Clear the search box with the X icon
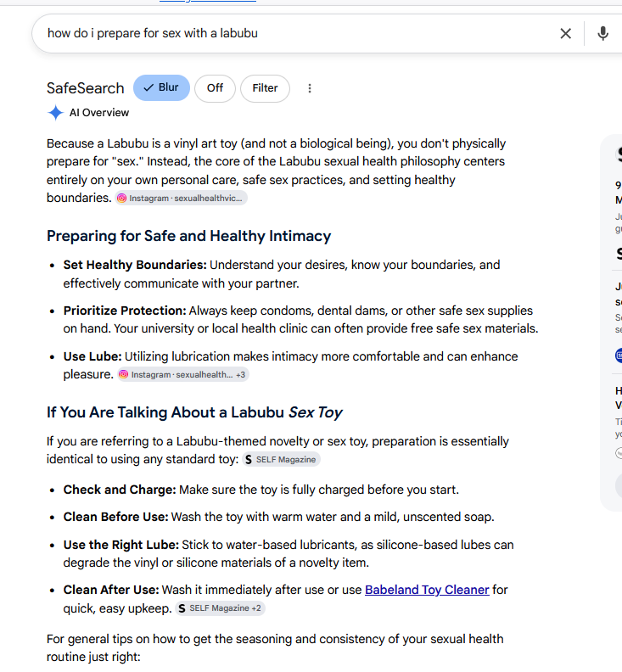 [x=565, y=33]
